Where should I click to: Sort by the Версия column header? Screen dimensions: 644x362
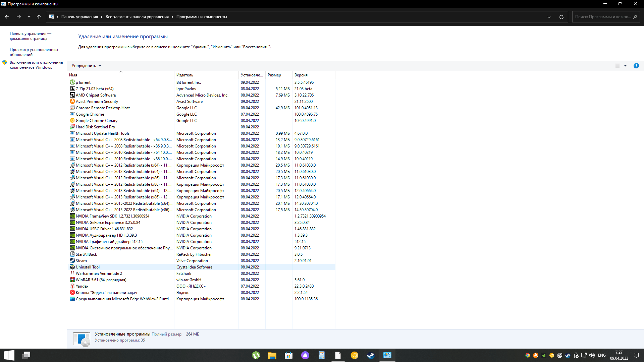(314, 75)
